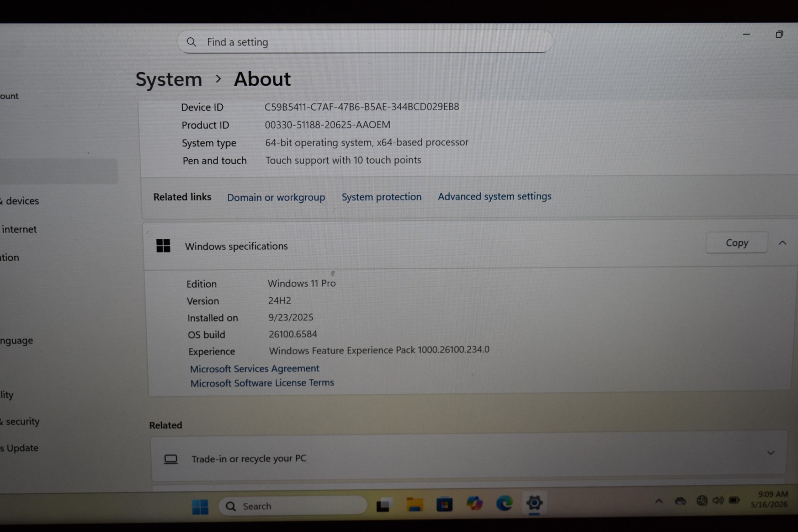Click the Windows Feature Experience Pack text
798x532 pixels.
click(379, 350)
